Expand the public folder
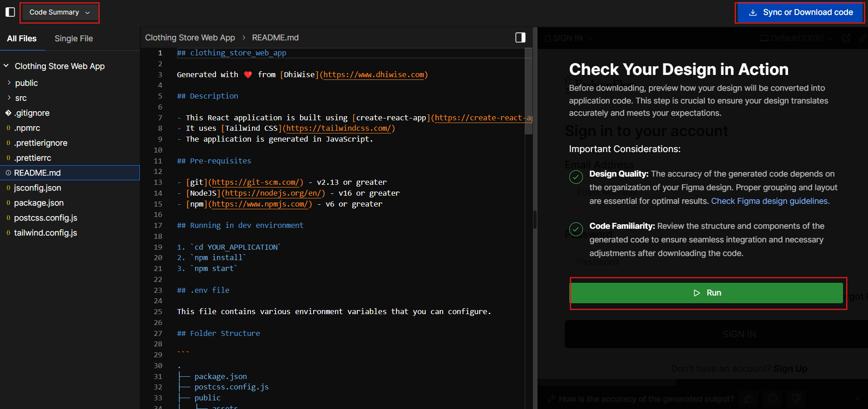This screenshot has width=868, height=409. (26, 83)
